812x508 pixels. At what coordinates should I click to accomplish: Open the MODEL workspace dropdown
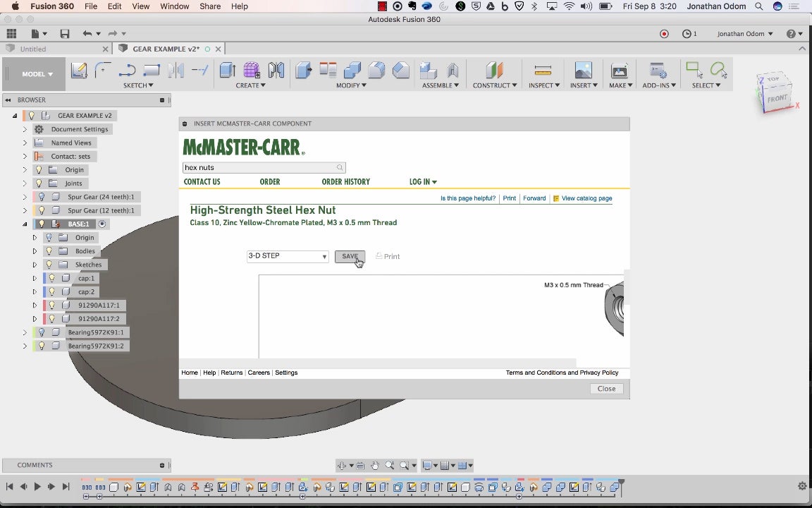[37, 74]
